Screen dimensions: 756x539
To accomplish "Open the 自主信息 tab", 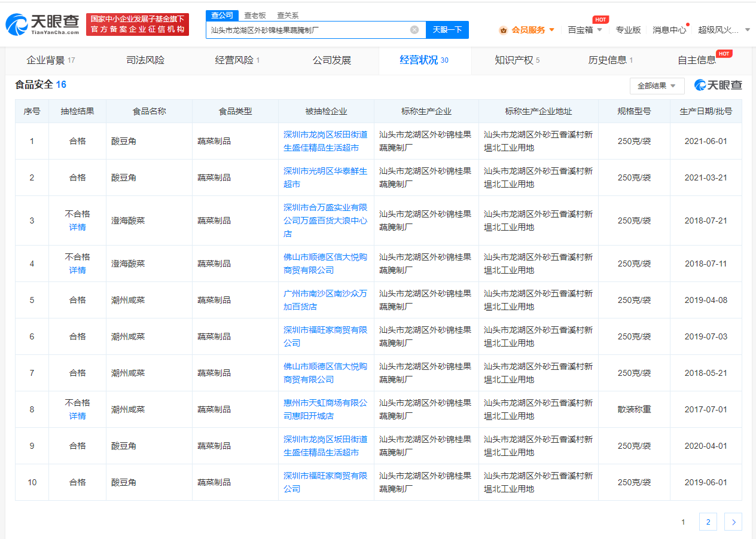I will tap(697, 60).
